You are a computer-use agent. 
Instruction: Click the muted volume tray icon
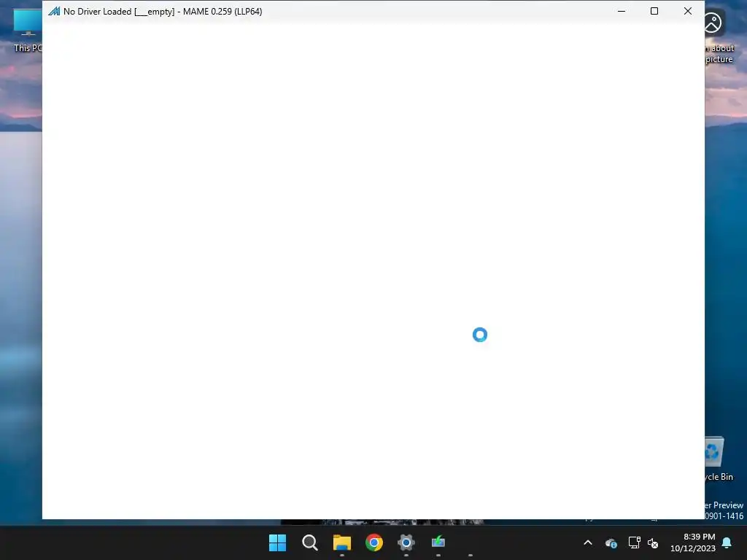653,542
